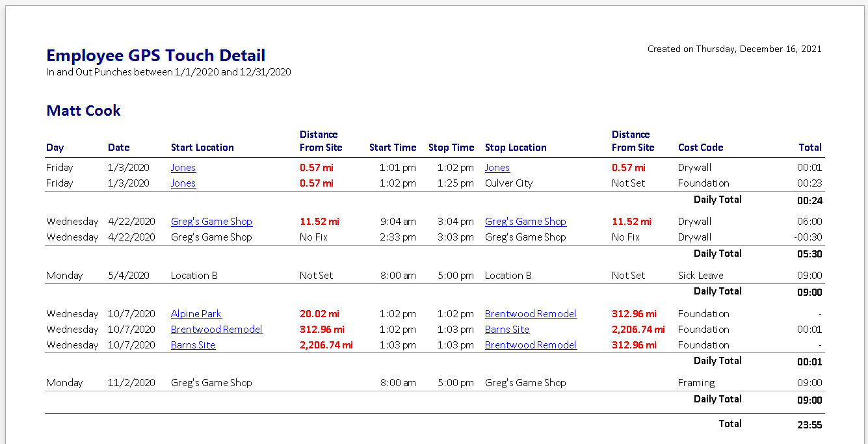Click the grand total value 23:55
The image size is (868, 444).
point(809,425)
